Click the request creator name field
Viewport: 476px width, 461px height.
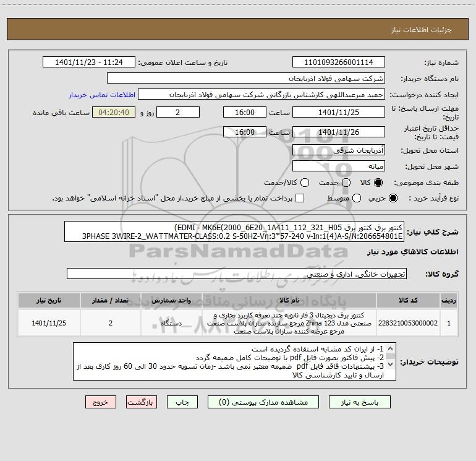click(x=261, y=95)
